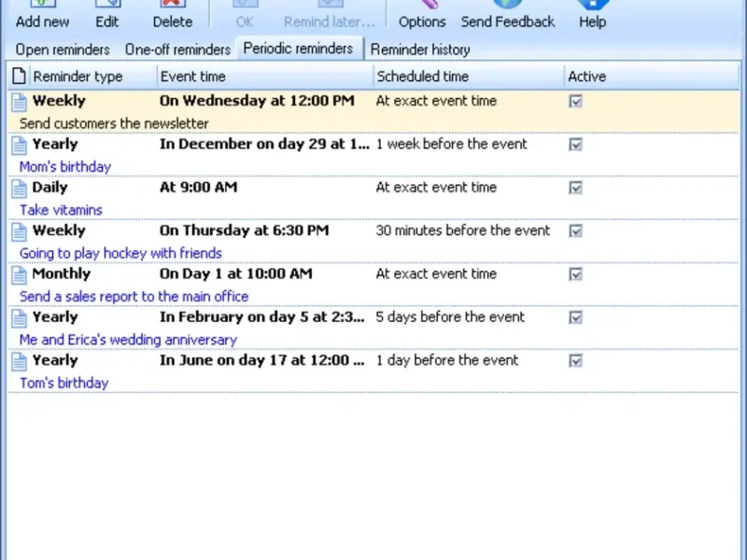
Task: Click '30 minutes before the event' cell
Action: pyautogui.click(x=462, y=231)
